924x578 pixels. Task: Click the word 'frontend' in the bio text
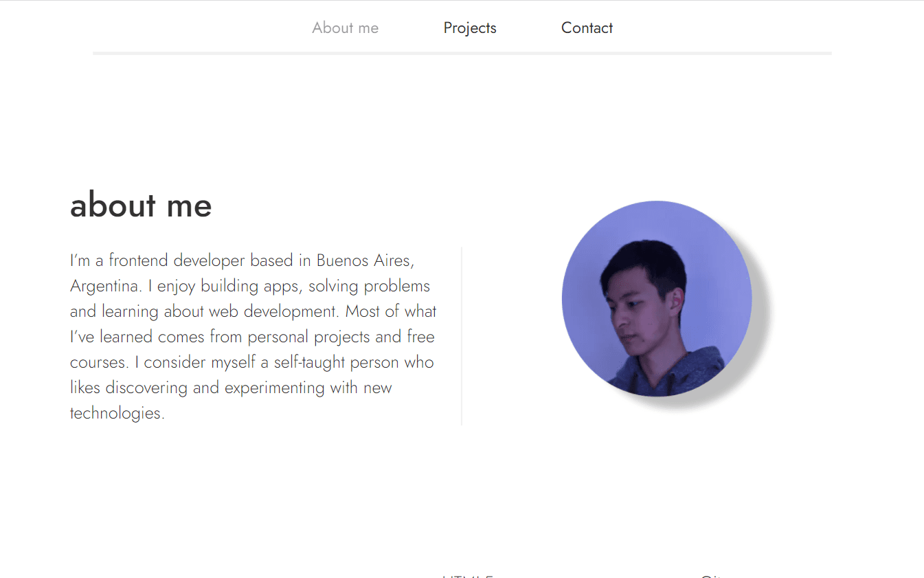tap(137, 260)
